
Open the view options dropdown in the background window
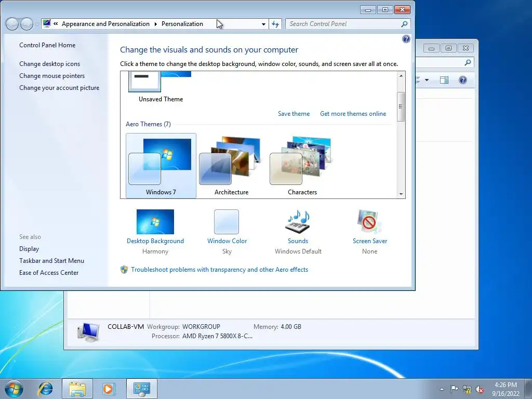[x=427, y=80]
